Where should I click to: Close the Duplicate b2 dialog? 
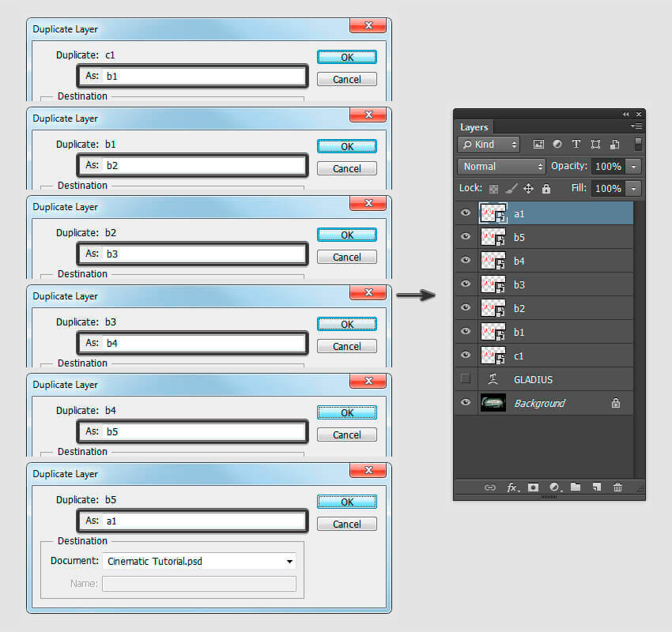pos(368,203)
